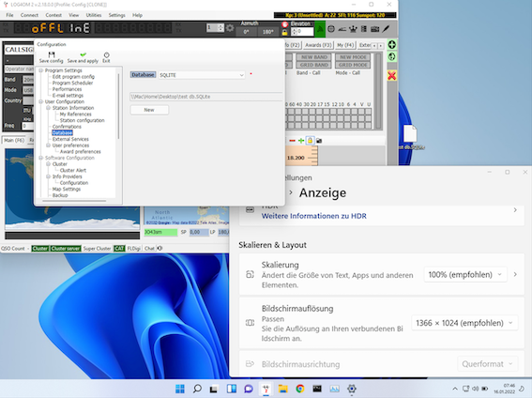Open Google Chrome from taskbar
Viewport: 532px width, 398px height.
point(300,389)
